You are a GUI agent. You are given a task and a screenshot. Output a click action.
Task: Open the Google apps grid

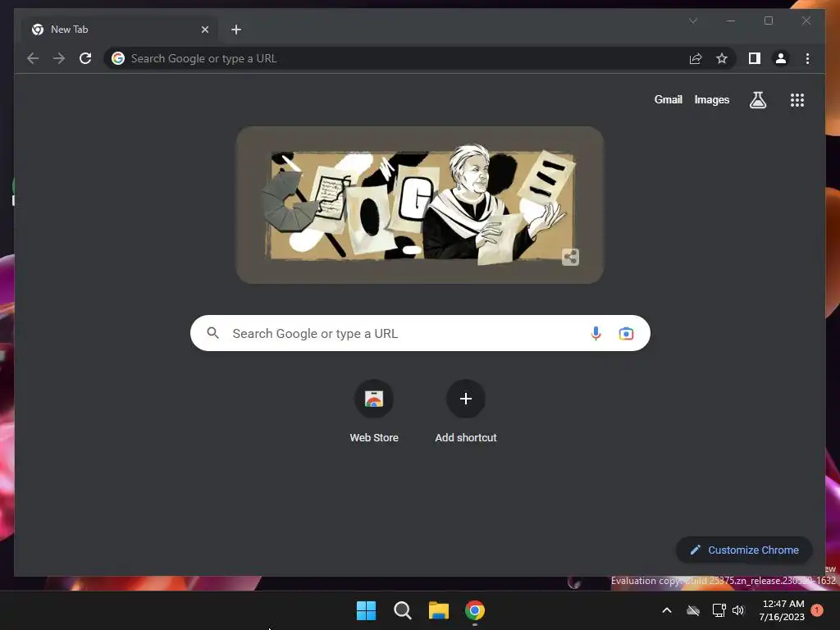797,99
